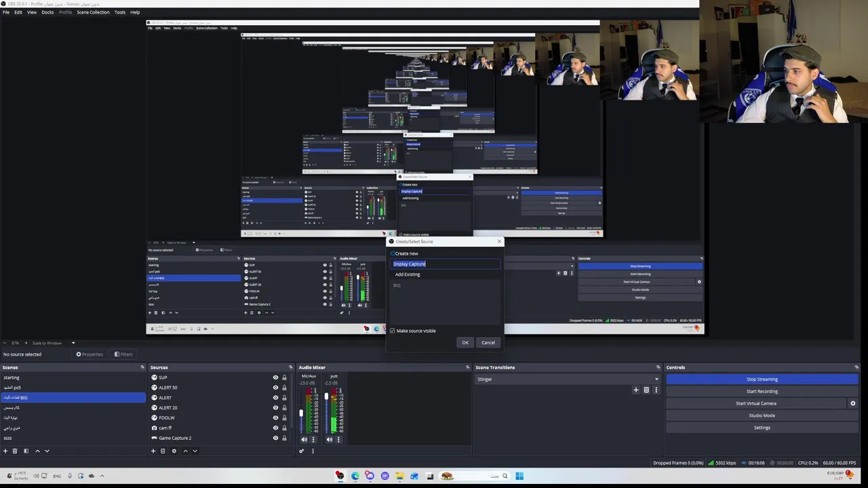Click the Stop Streaming button

(762, 380)
